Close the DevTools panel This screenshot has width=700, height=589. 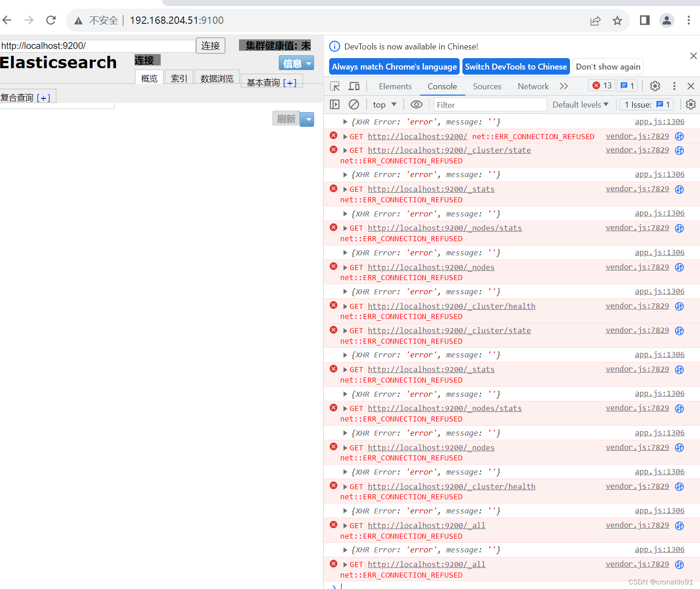pos(691,86)
